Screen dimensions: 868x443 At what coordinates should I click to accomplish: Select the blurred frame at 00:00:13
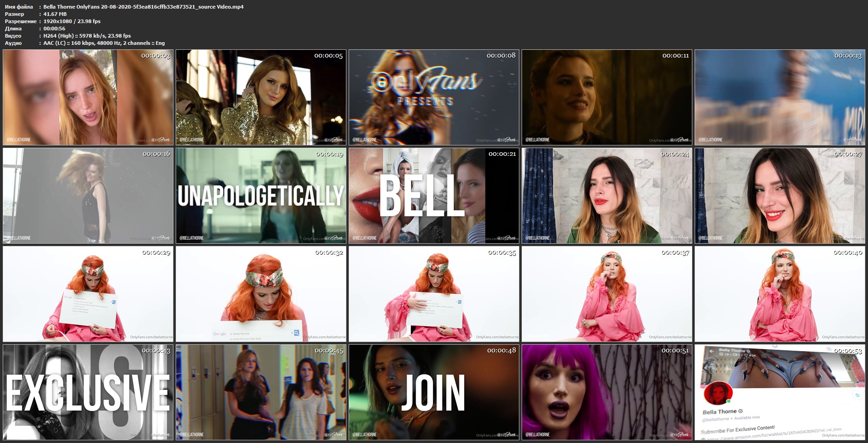[780, 97]
